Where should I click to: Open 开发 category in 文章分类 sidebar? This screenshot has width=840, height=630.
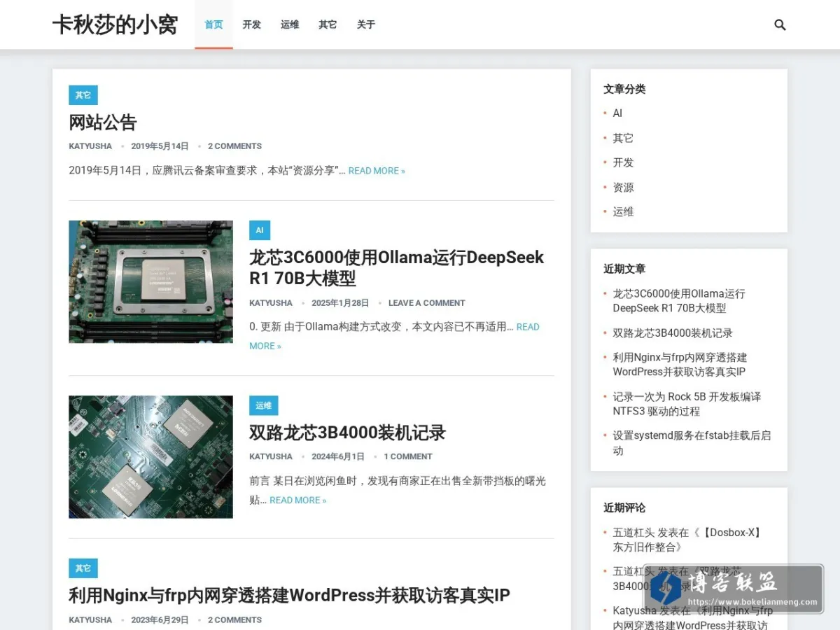point(623,162)
